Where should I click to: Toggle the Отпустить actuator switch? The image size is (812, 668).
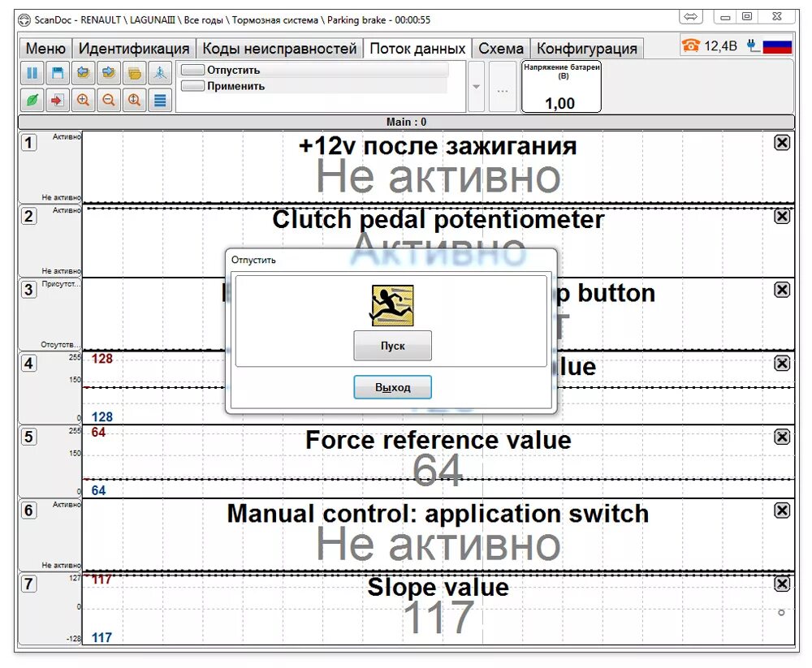point(192,69)
